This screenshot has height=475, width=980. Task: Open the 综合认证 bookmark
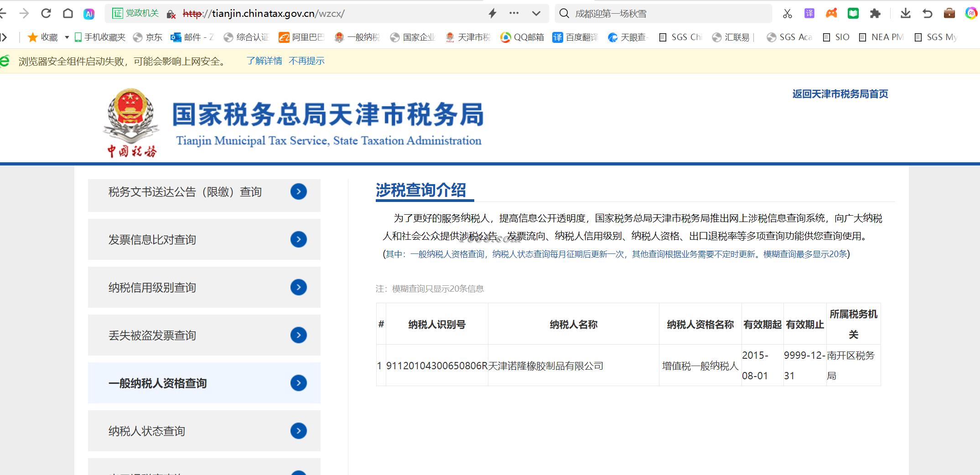click(246, 37)
